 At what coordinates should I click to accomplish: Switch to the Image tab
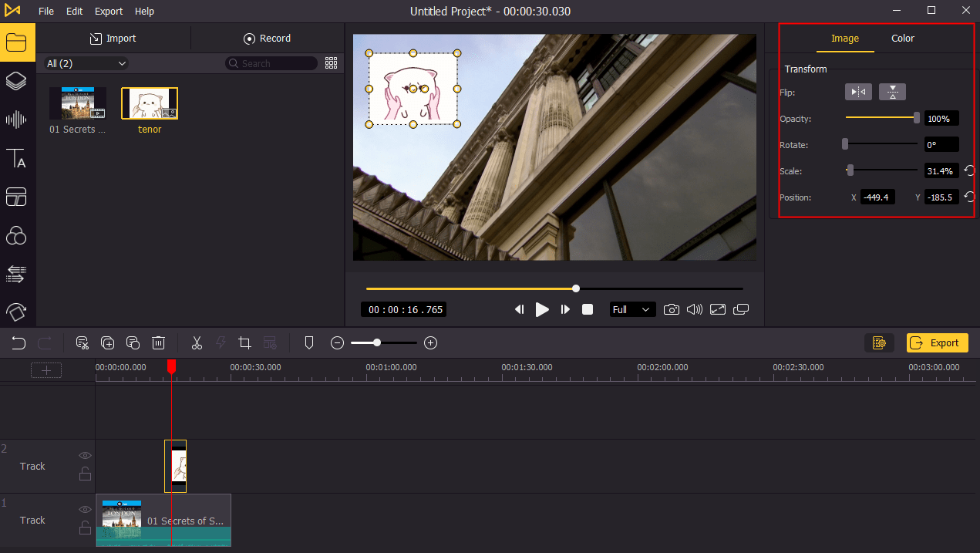click(x=845, y=38)
